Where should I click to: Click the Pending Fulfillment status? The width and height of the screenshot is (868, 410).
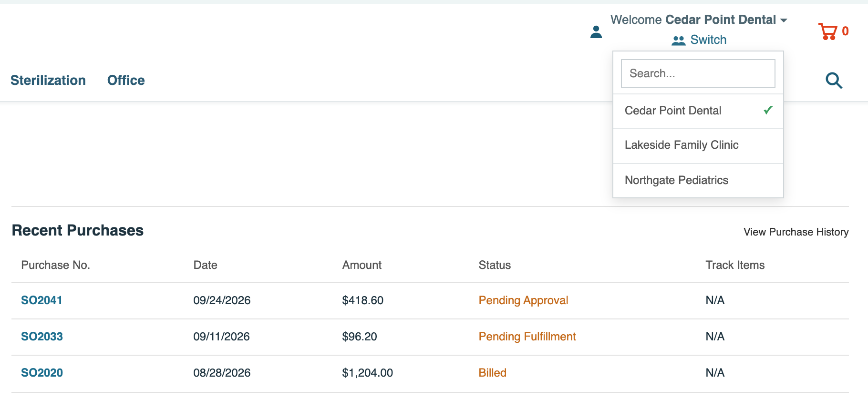tap(527, 337)
